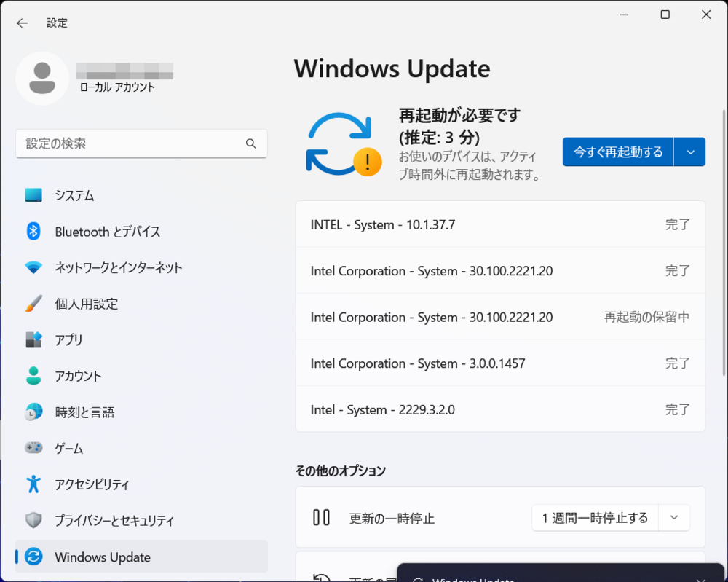Select 個人用設定 menu label

tap(87, 304)
